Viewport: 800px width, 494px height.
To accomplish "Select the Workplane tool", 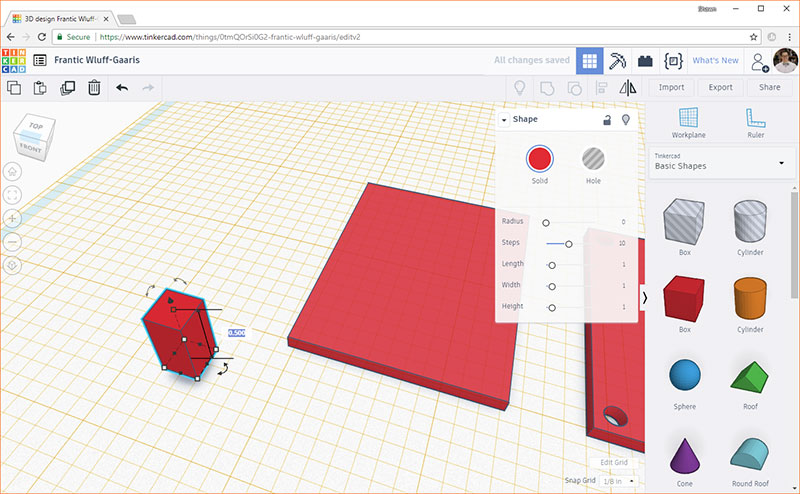I will pyautogui.click(x=688, y=120).
